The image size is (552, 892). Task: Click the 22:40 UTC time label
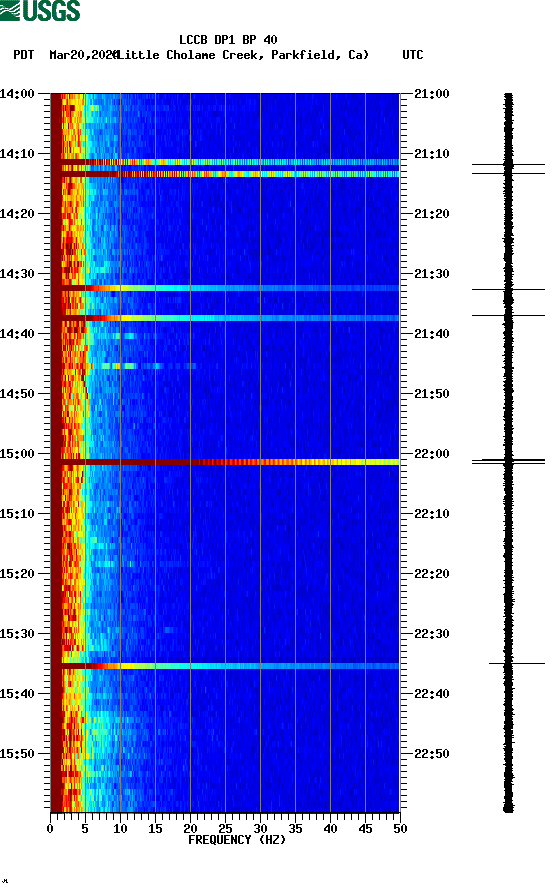click(x=432, y=694)
